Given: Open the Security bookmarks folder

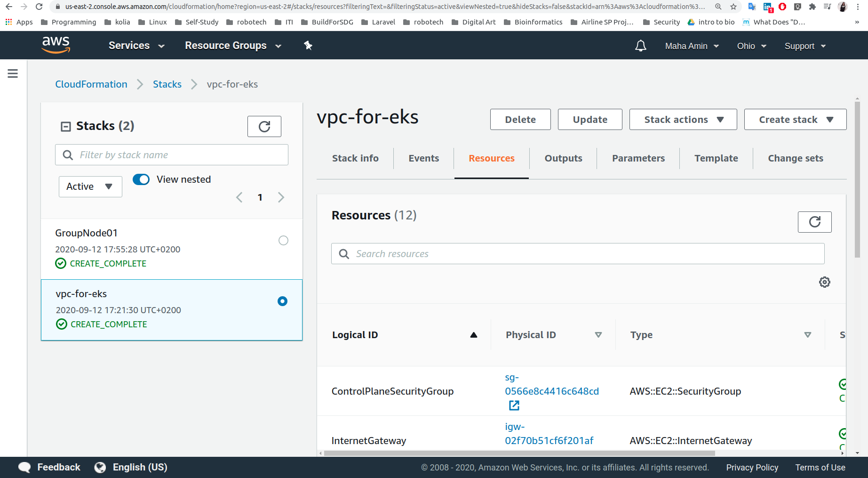Looking at the screenshot, I should (661, 22).
